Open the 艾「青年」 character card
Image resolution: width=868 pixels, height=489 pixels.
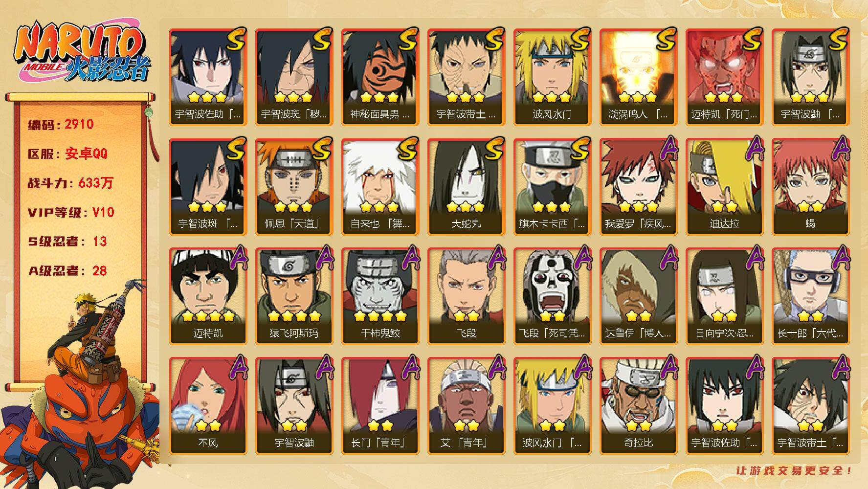tap(466, 406)
